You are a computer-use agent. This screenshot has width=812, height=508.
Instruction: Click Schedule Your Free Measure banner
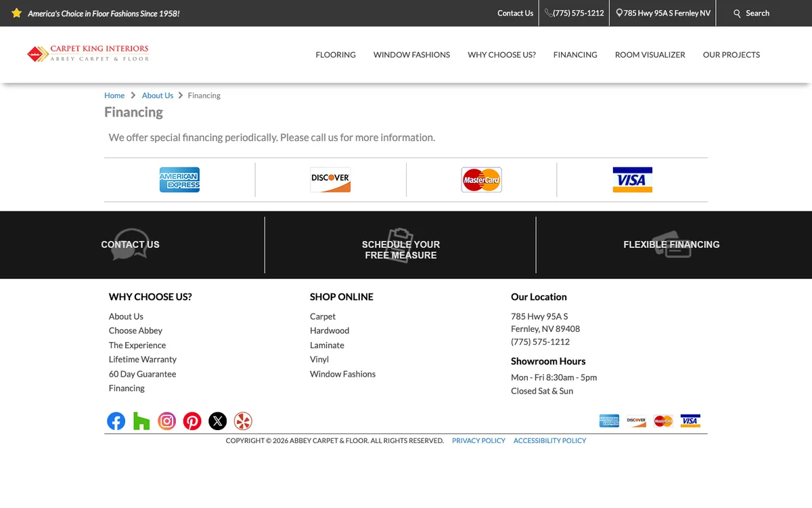tap(401, 250)
